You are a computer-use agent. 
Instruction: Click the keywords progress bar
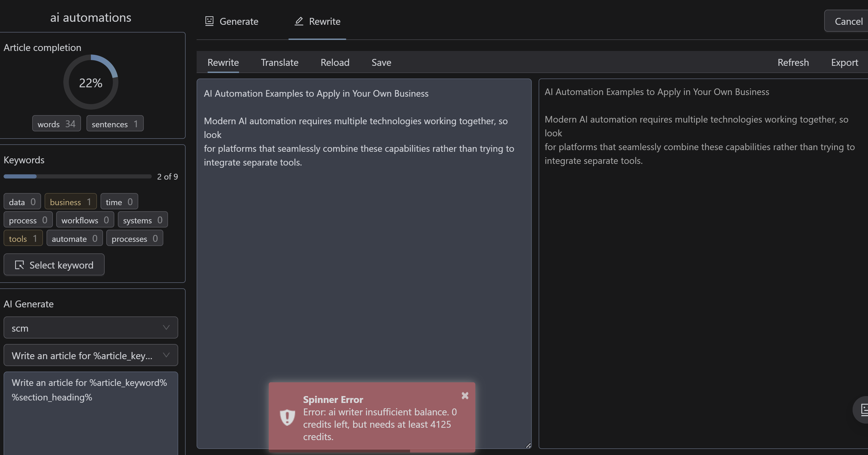[77, 176]
